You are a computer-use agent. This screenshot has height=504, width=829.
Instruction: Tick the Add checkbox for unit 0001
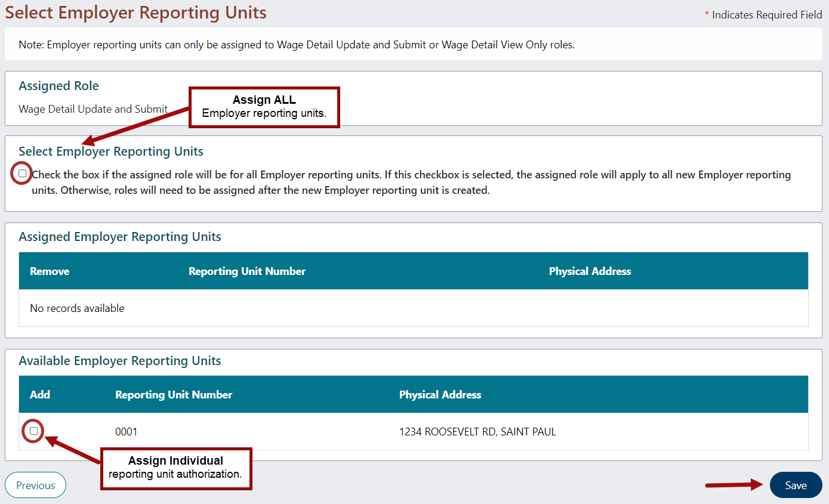pyautogui.click(x=34, y=431)
